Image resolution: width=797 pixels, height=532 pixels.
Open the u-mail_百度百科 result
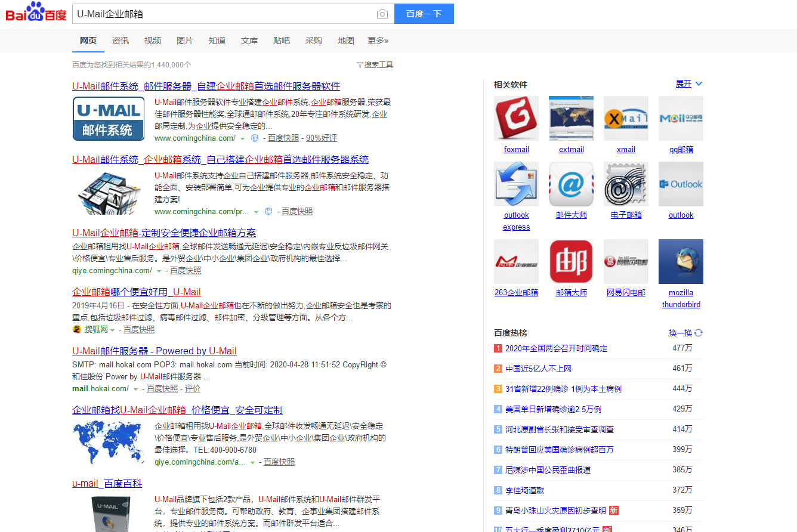(x=107, y=483)
